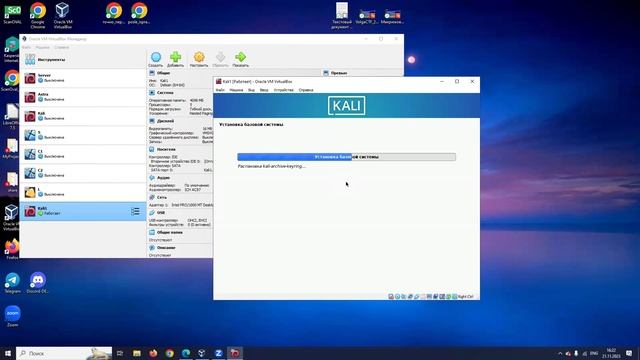This screenshot has width=640, height=360.
Task: Open Ввод menu in Kali1 VM window
Action: pos(264,90)
